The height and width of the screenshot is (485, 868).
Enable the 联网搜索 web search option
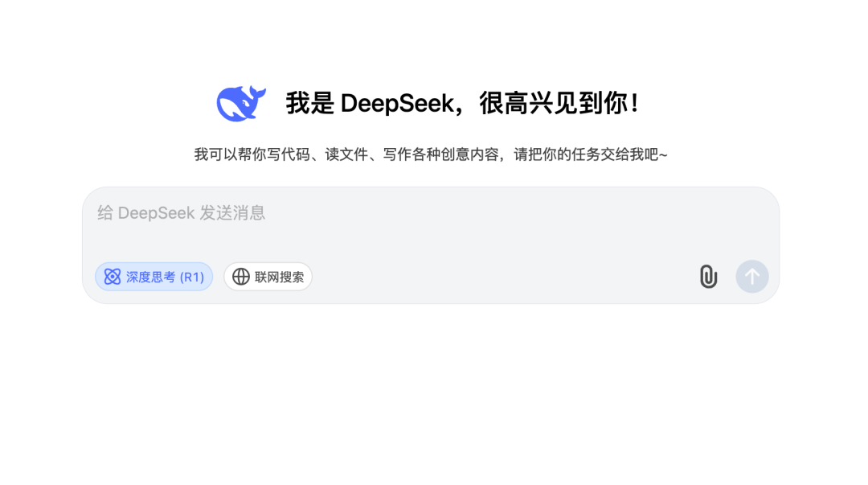pyautogui.click(x=268, y=277)
